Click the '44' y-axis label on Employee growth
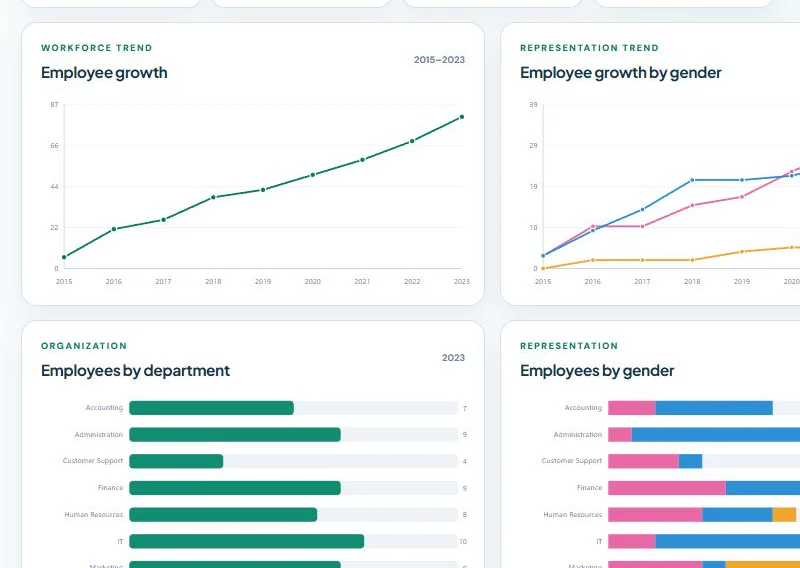The height and width of the screenshot is (568, 800). pos(54,187)
